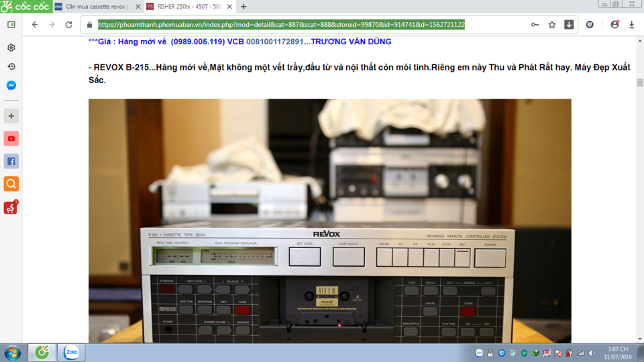The image size is (644, 362).
Task: Click the Revox B-215 cassette deck photo
Action: pos(330,221)
